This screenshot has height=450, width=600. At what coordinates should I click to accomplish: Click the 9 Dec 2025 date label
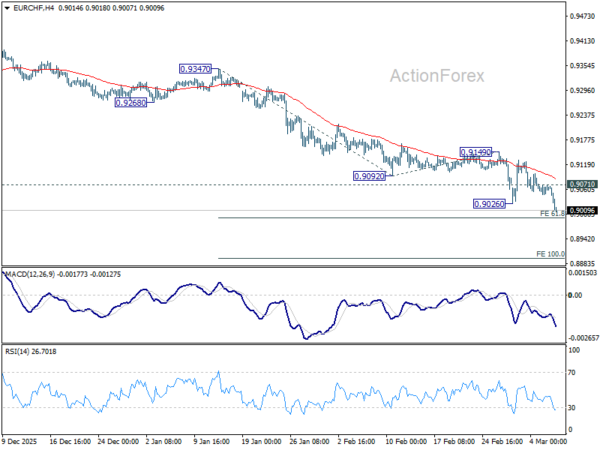click(x=20, y=441)
